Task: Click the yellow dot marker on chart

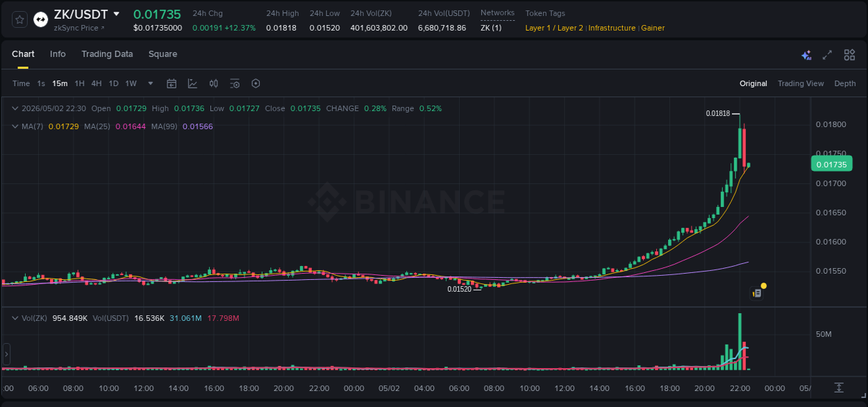Action: pos(764,285)
